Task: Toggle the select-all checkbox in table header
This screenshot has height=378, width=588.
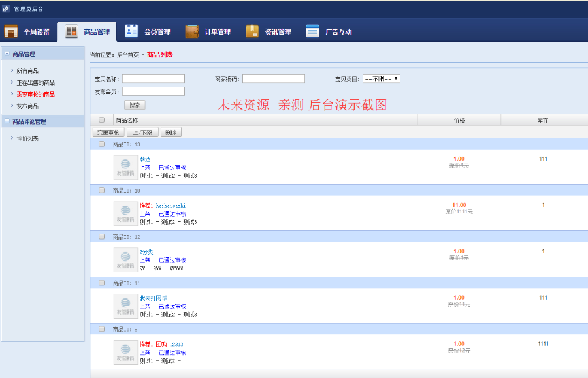Action: click(x=101, y=120)
